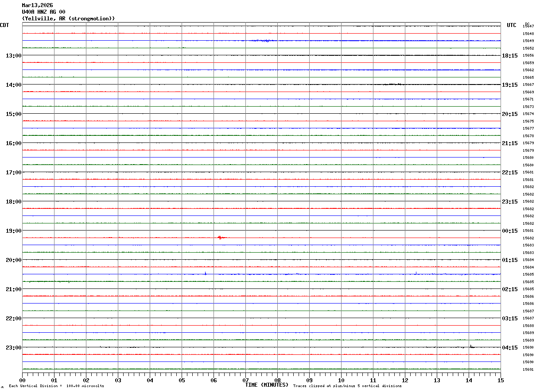Click the blue signal burst near minute 7.5
This screenshot has width=536, height=392.
(x=264, y=41)
